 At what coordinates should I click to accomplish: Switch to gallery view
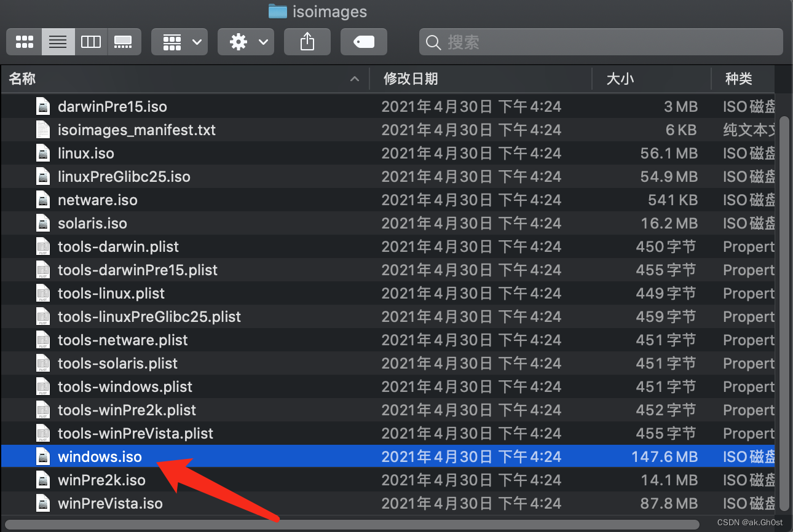click(124, 42)
